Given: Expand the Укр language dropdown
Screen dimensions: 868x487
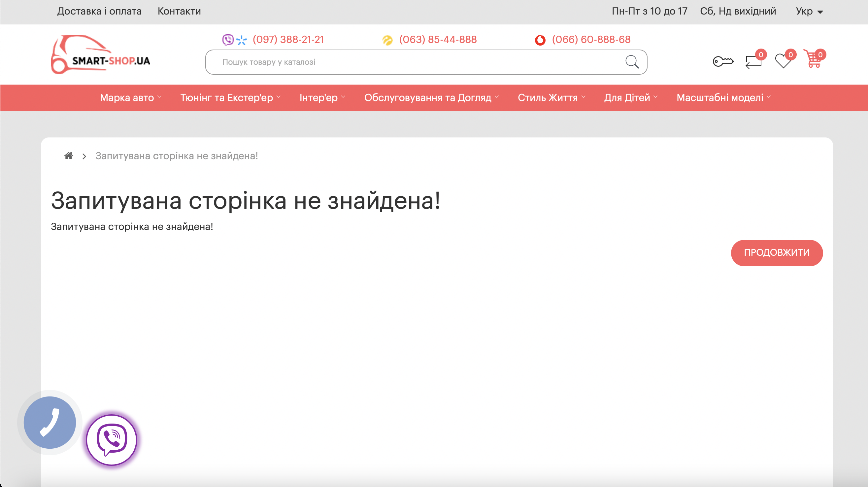Looking at the screenshot, I should click(809, 12).
